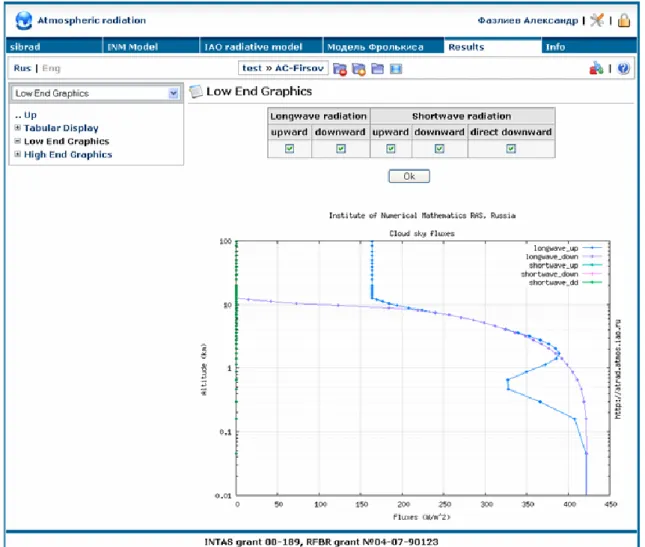Viewport: 645px width, 547px height.
Task: Switch language to Eng
Action: 51,68
